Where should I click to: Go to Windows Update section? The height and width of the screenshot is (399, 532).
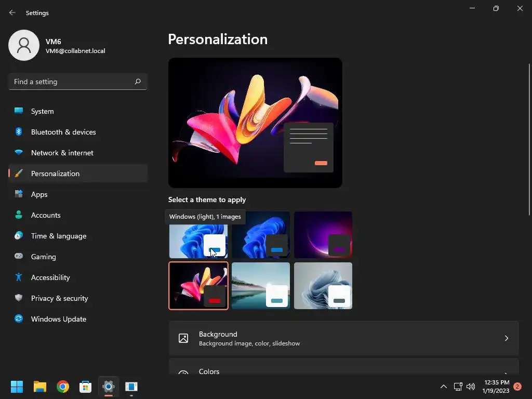78,319
